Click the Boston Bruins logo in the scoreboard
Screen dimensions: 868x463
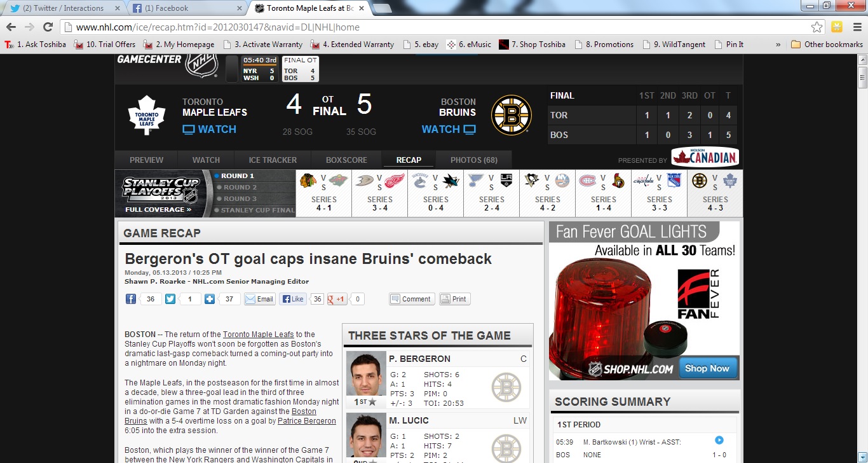pyautogui.click(x=512, y=115)
